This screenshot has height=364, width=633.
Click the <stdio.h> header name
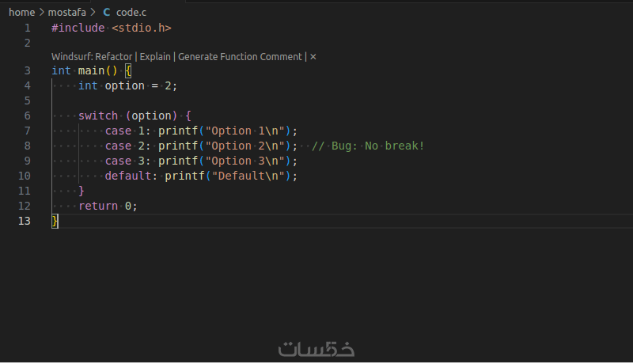142,28
